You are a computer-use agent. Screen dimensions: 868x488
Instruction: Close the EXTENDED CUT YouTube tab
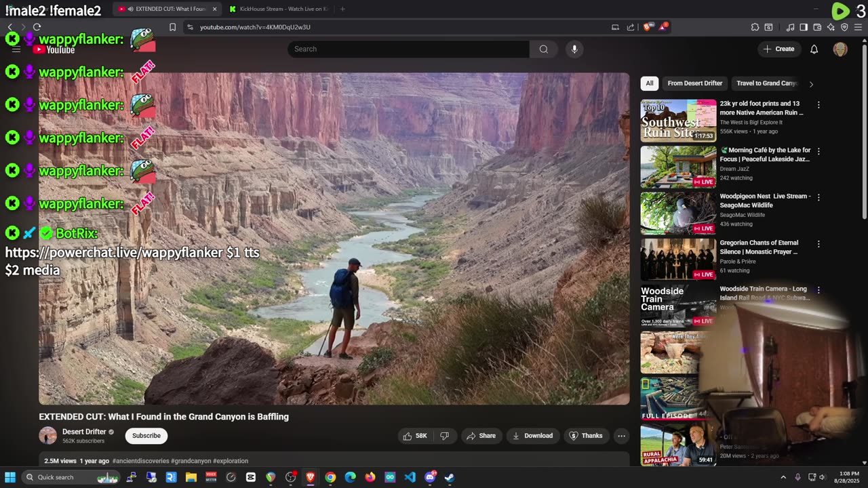click(x=214, y=9)
